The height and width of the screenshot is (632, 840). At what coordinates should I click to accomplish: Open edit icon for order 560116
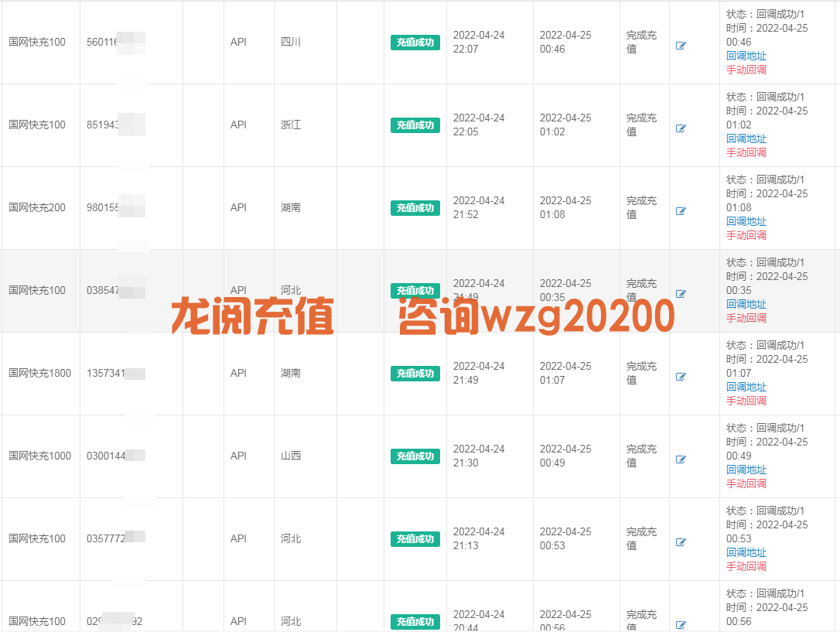[681, 46]
